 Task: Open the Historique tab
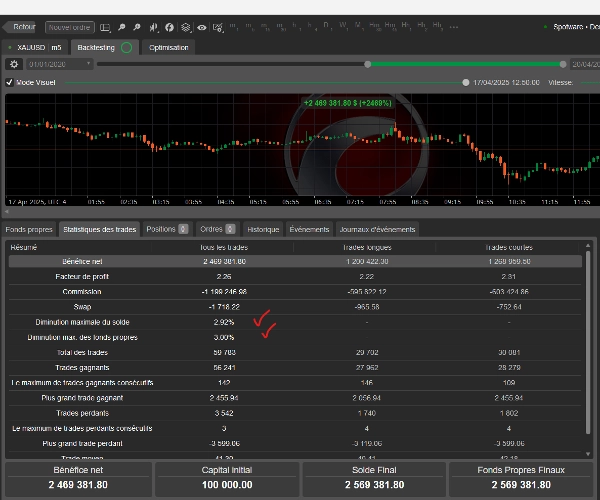[263, 229]
